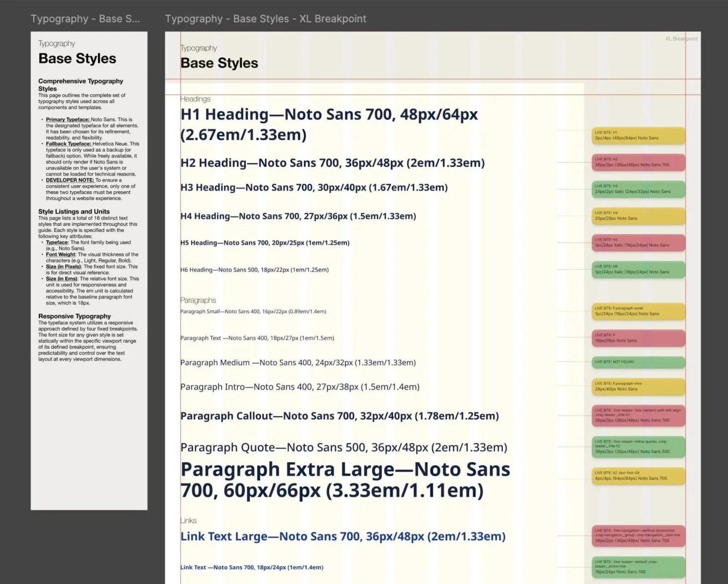Select the yellow 'LIVE SITE: P.paragraph-small' note
728x584 pixels.
[638, 311]
